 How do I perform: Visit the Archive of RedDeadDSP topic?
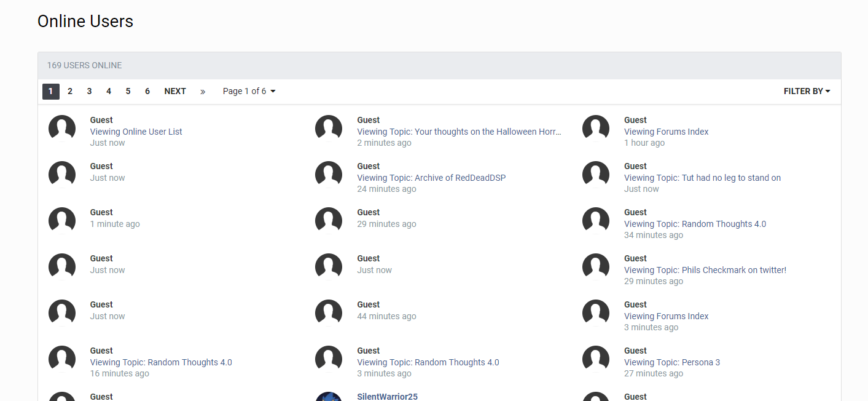pos(431,178)
